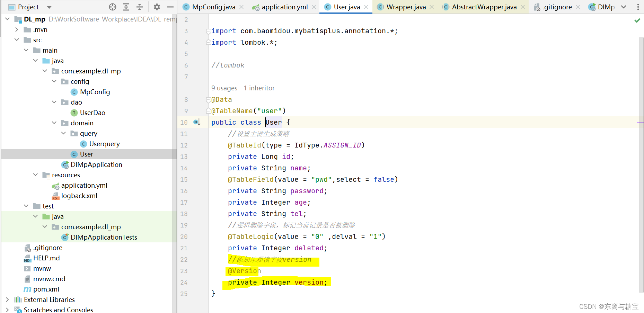Select Userquery class in tree
The height and width of the screenshot is (313, 644).
tap(104, 144)
